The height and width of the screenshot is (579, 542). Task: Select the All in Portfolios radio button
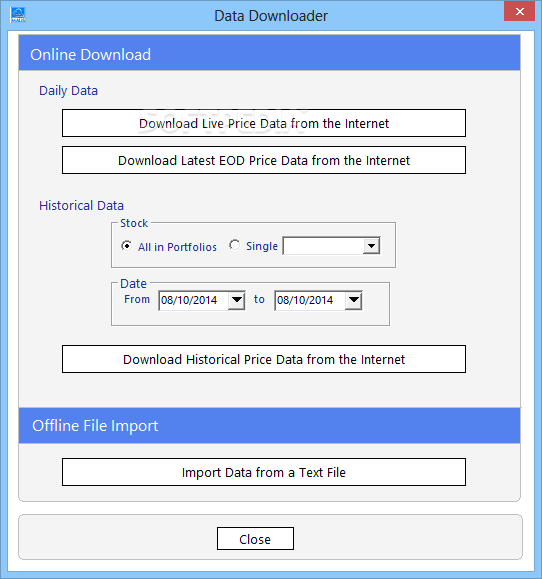(x=127, y=246)
